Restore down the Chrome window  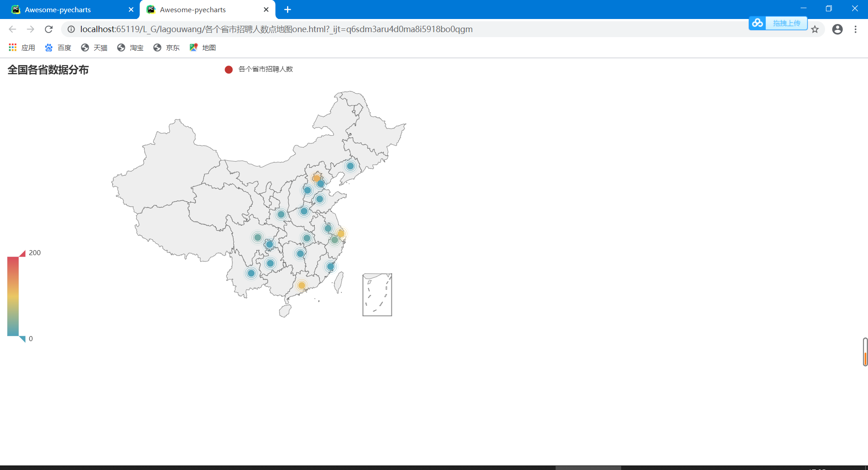pos(829,8)
